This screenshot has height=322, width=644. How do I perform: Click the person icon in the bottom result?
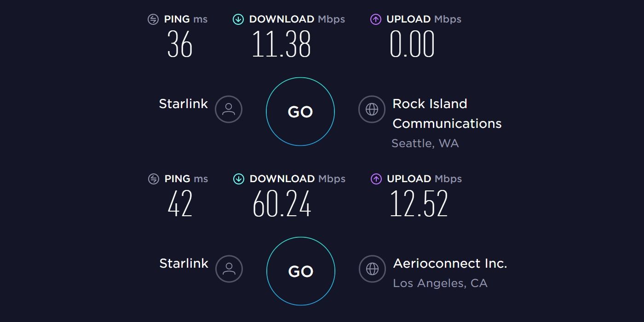229,269
